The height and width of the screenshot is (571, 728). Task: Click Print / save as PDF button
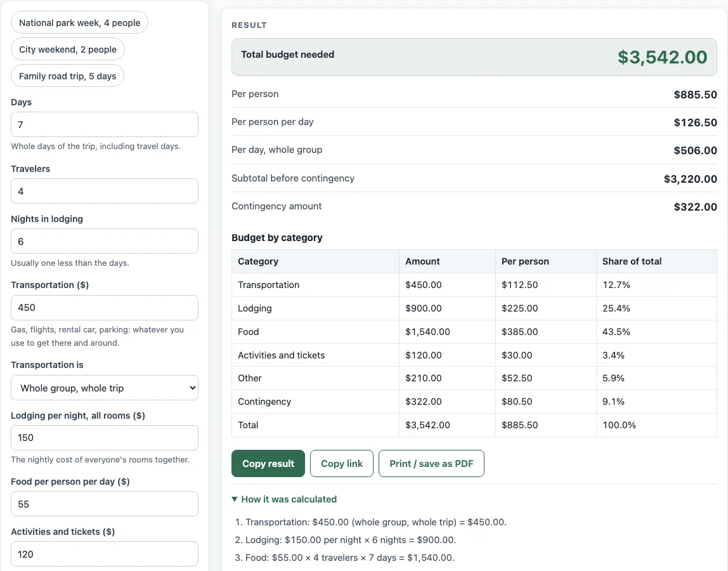[431, 464]
